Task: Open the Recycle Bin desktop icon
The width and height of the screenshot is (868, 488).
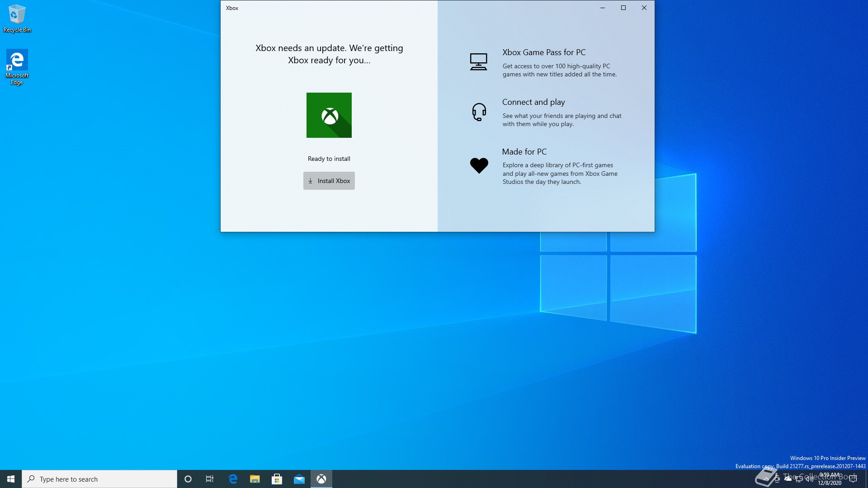Action: coord(17,19)
